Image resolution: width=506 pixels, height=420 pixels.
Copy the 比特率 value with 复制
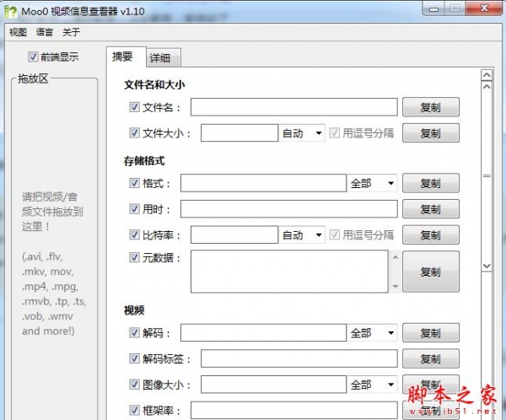click(431, 234)
